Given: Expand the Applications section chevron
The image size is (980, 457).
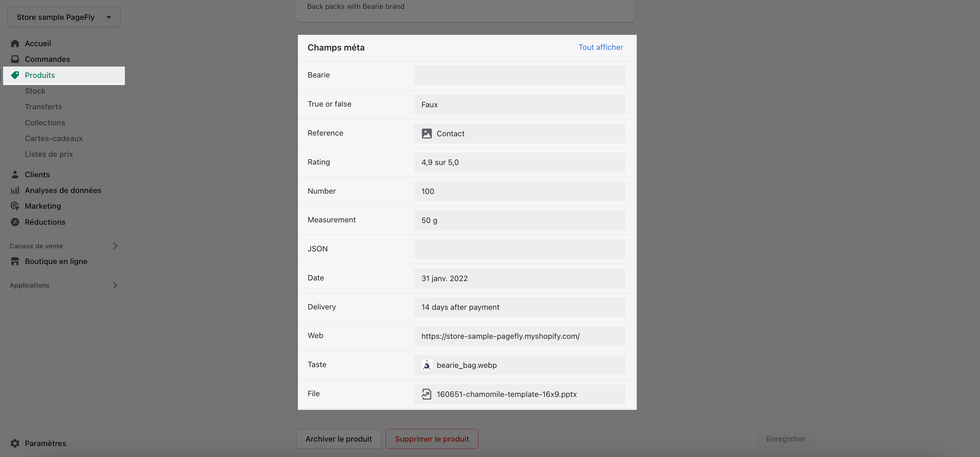Looking at the screenshot, I should 115,285.
